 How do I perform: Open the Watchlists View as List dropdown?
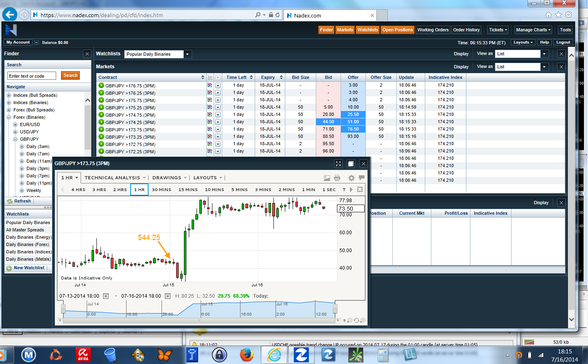[544, 54]
